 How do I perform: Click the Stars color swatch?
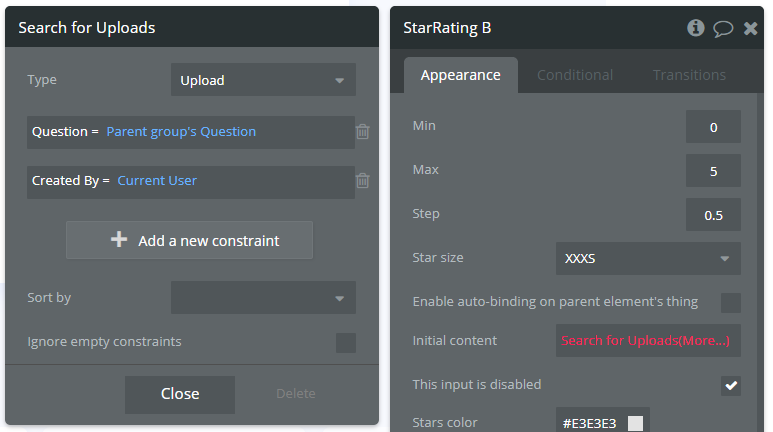tap(635, 423)
